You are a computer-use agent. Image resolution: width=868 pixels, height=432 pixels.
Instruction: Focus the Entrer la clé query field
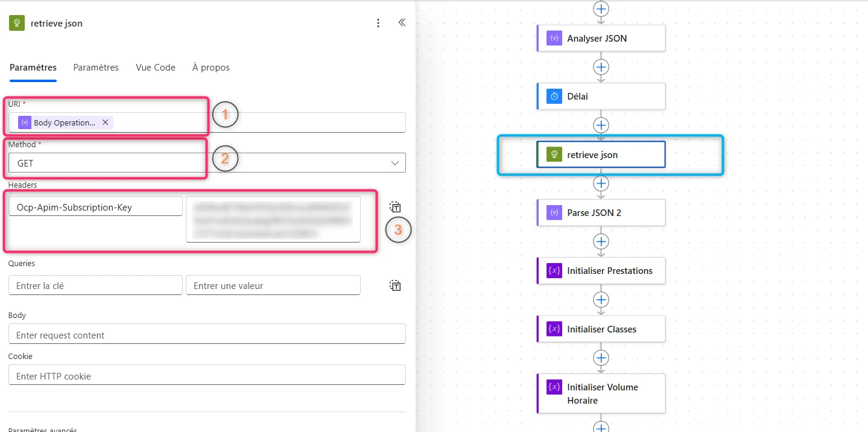pos(95,285)
